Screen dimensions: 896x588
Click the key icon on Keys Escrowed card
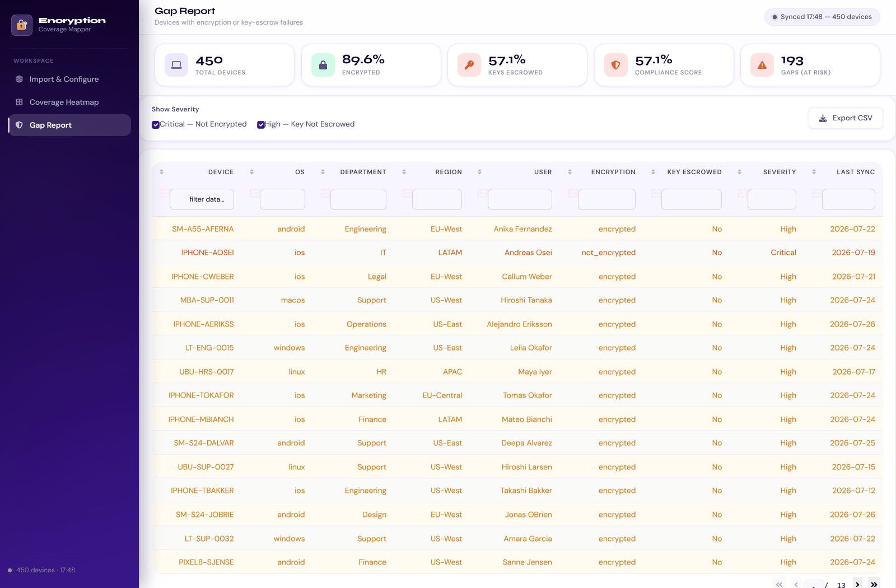pos(469,65)
